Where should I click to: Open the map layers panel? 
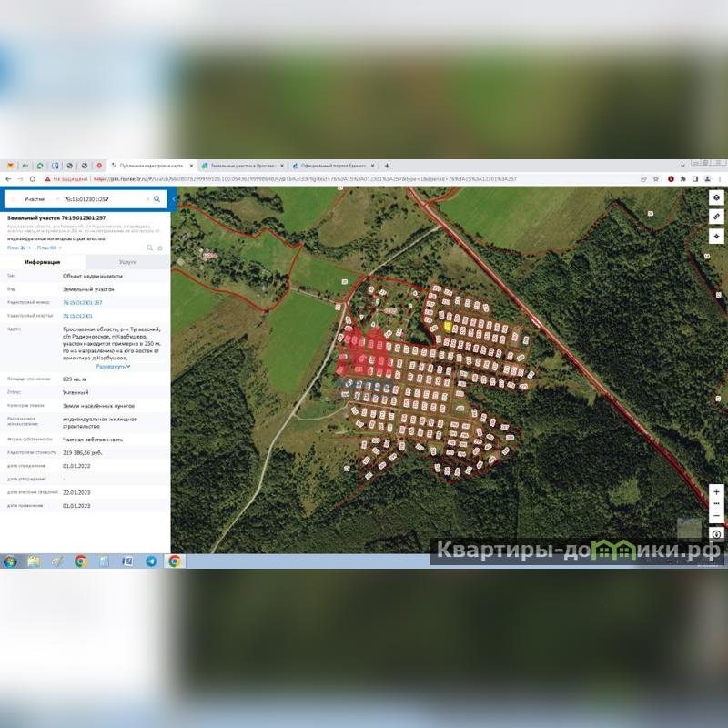pos(716,197)
